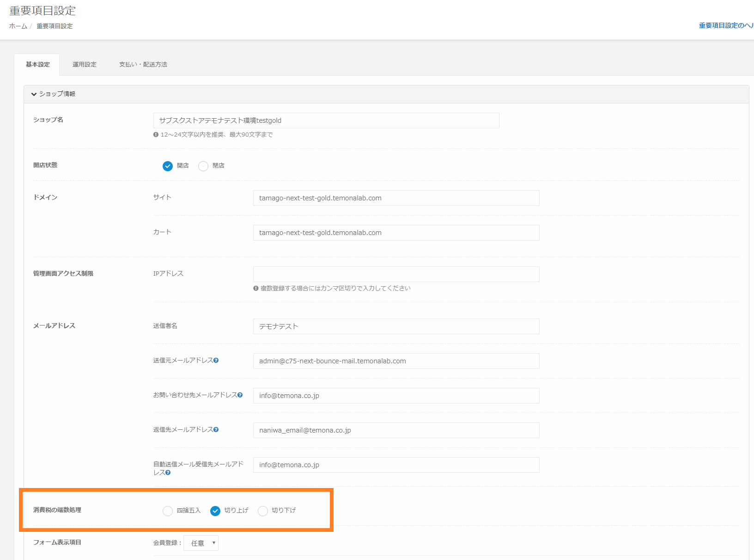
Task: Click the 開店状態 label
Action: point(45,165)
